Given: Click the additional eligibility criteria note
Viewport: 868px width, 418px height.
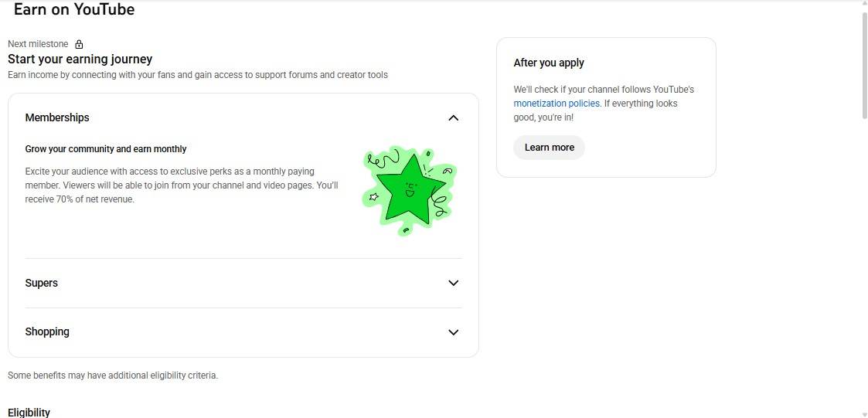Looking at the screenshot, I should pos(113,376).
